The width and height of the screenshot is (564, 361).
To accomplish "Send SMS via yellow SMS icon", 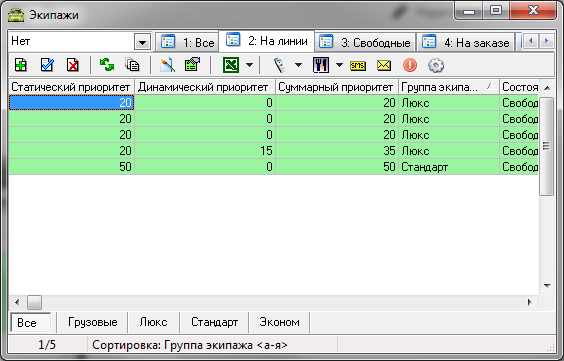I will (x=358, y=66).
